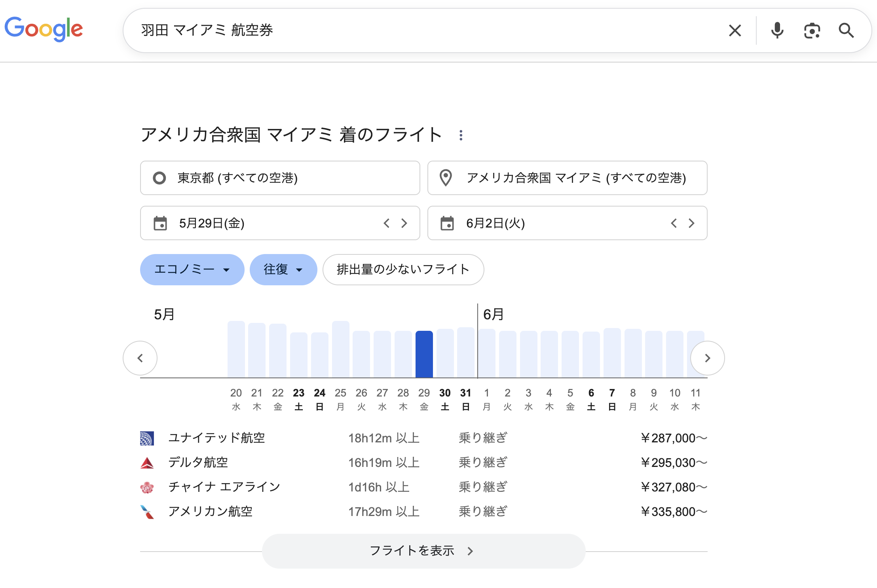Show earlier dates in the price graph
This screenshot has height=588, width=877.
point(140,358)
